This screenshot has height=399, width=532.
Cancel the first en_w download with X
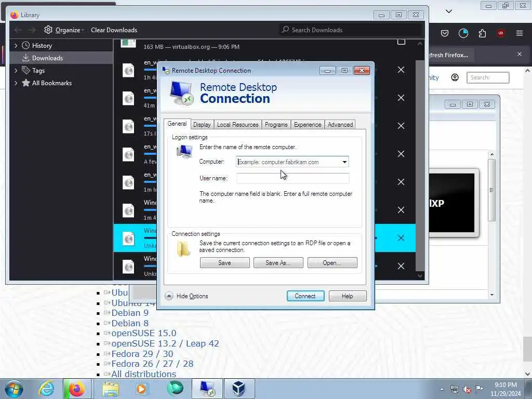[401, 70]
